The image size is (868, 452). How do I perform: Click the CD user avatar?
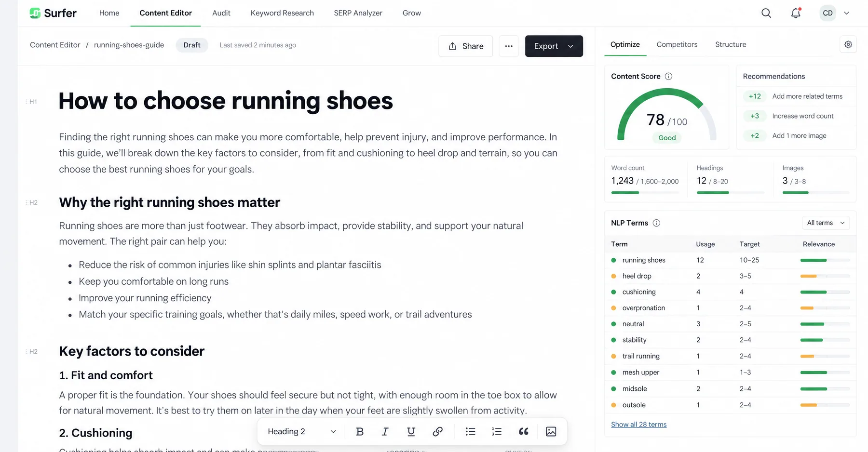pyautogui.click(x=828, y=13)
